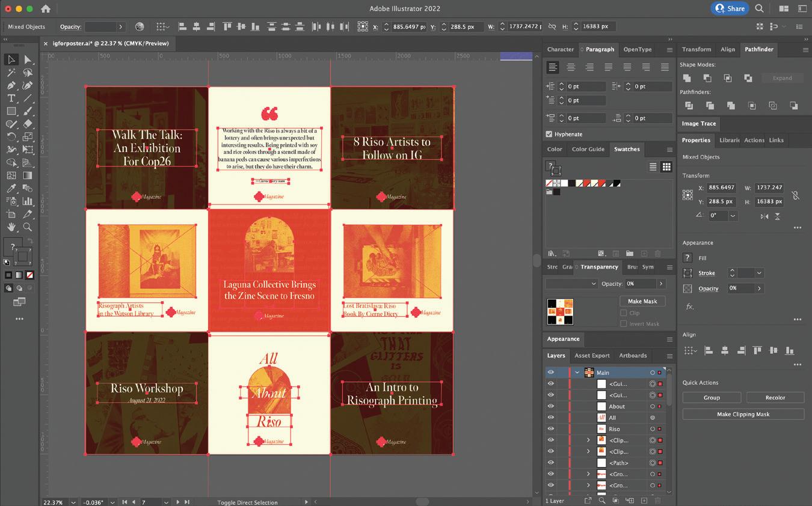Viewport: 812px width, 506px height.
Task: Switch to the Artboards tab
Action: (633, 355)
